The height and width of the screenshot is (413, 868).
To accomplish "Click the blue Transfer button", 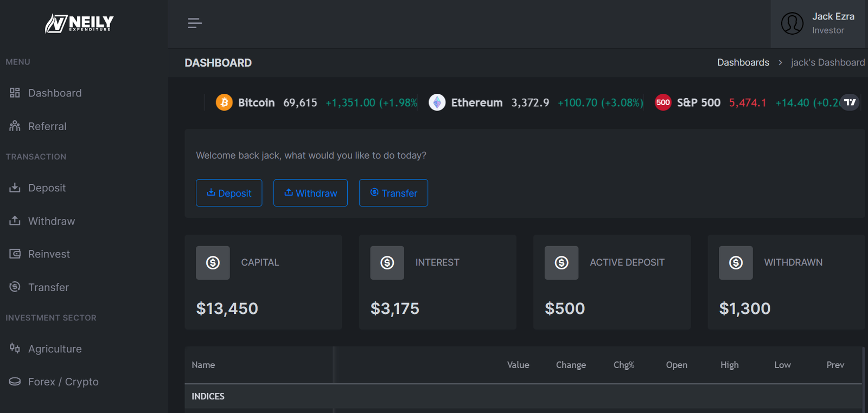I will pos(393,193).
